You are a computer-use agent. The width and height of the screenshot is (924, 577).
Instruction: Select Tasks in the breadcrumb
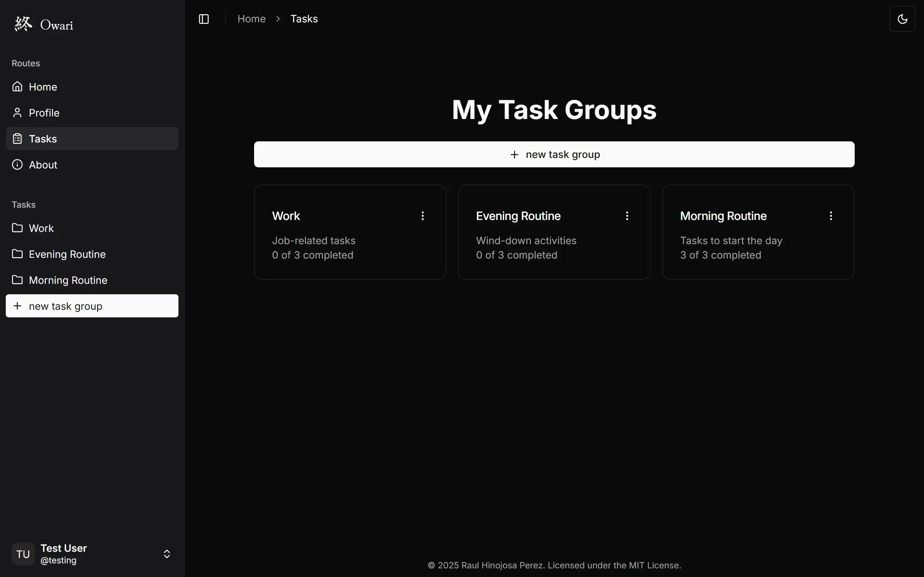(304, 18)
